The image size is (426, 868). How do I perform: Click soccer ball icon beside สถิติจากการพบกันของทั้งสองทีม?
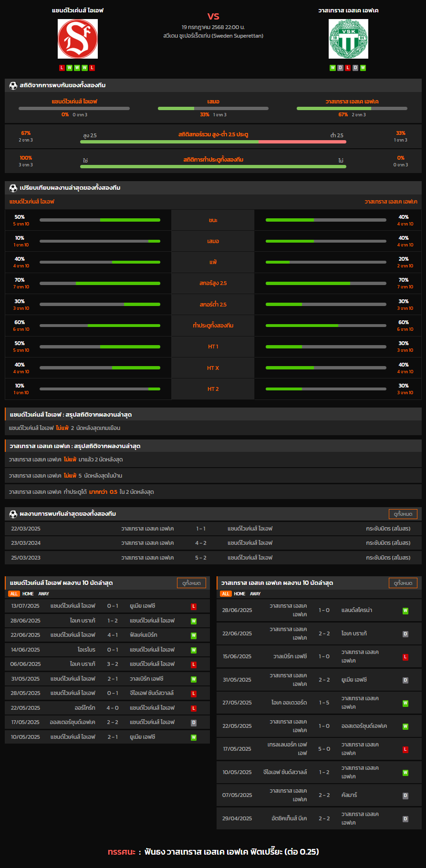[x=13, y=85]
